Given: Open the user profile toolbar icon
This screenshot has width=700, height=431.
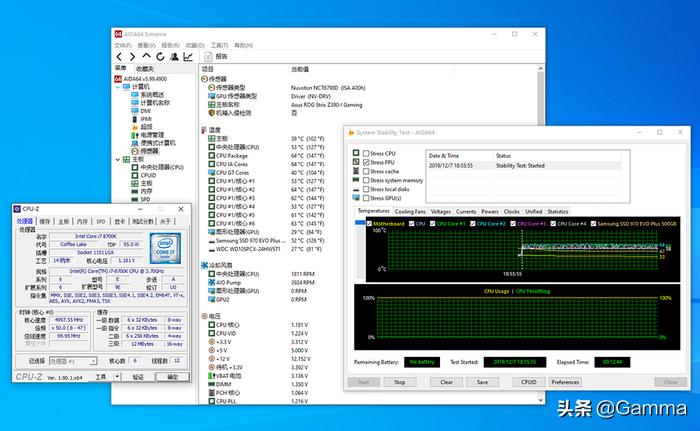Looking at the screenshot, I should (x=173, y=56).
